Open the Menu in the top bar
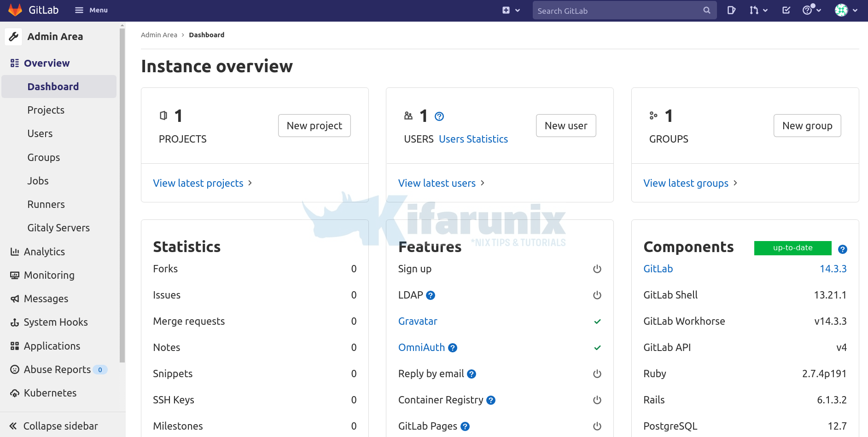The width and height of the screenshot is (868, 437). click(x=91, y=10)
